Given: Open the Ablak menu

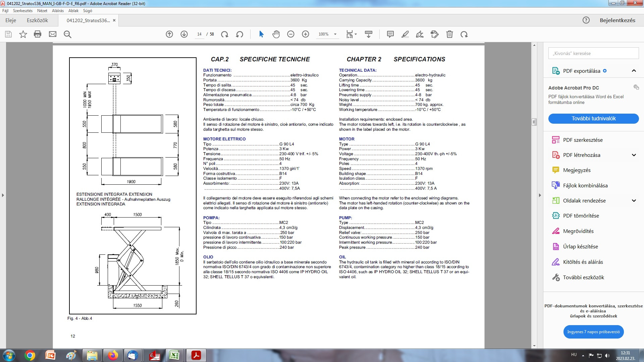Looking at the screenshot, I should 73,11.
